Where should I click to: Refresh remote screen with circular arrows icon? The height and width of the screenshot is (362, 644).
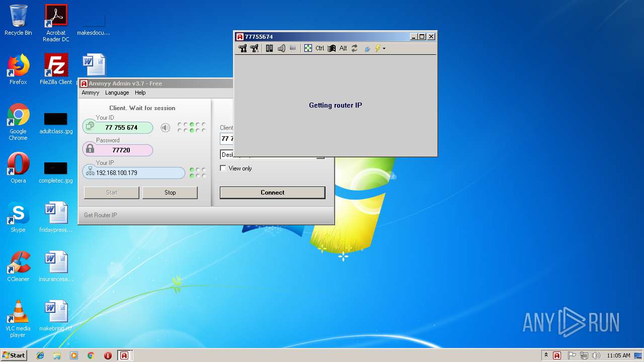point(355,48)
